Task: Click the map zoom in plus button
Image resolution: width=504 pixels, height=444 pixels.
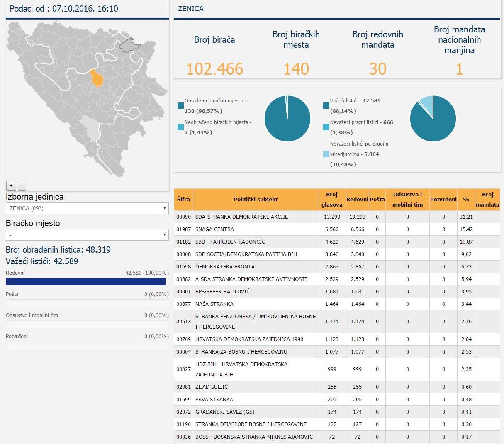Action: [11, 185]
